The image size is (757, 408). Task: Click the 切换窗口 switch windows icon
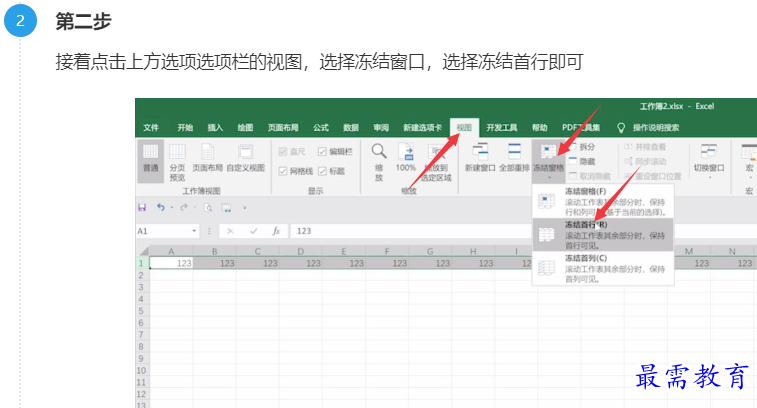pyautogui.click(x=709, y=151)
